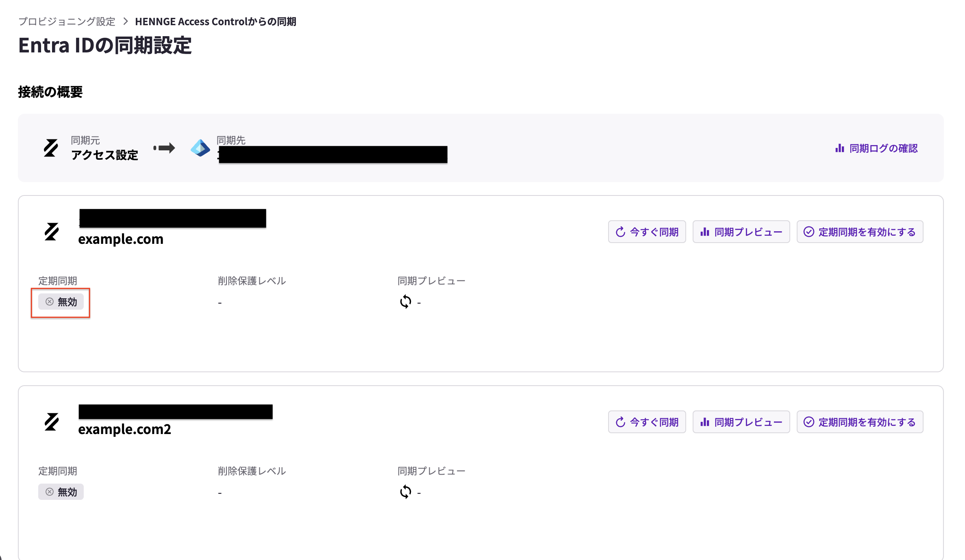The width and height of the screenshot is (965, 560).
Task: Click the Entra ID diamond icon
Action: tap(200, 148)
